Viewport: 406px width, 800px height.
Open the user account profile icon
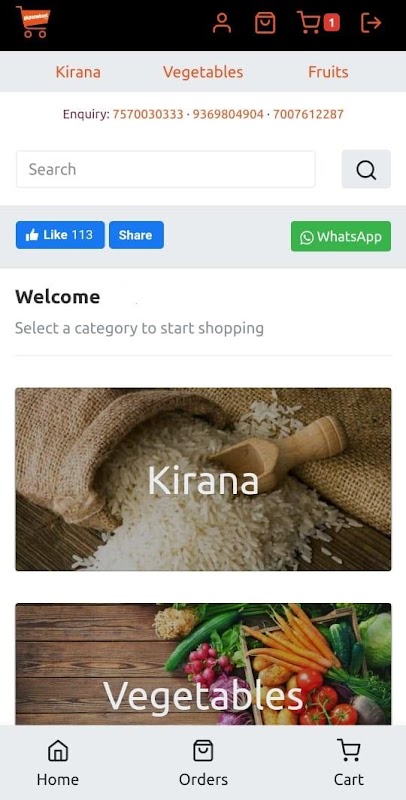coord(222,23)
